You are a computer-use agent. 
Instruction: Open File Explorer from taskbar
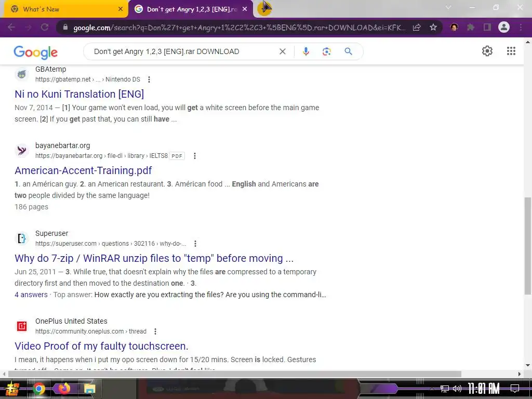tap(89, 389)
